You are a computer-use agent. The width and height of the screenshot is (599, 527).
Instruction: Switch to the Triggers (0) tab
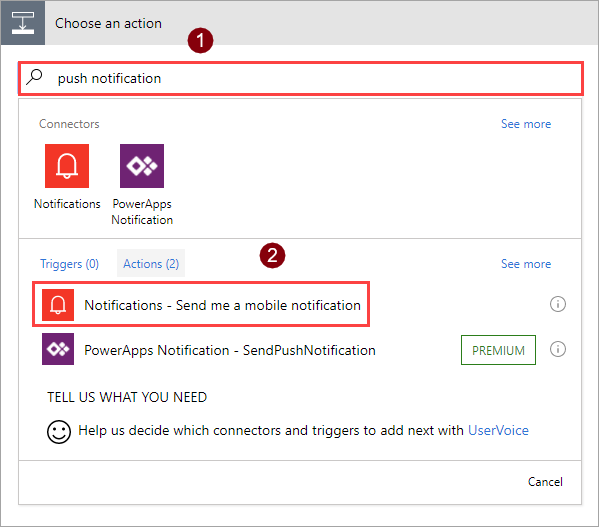pos(70,264)
